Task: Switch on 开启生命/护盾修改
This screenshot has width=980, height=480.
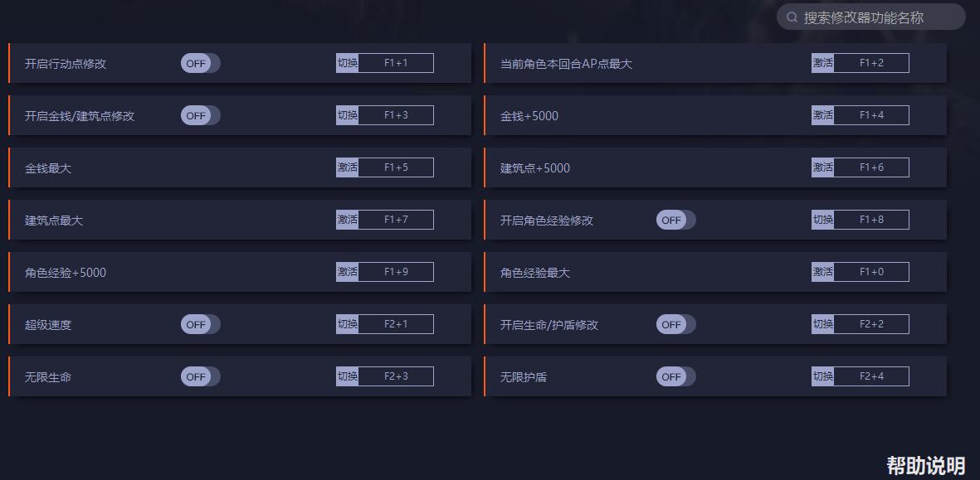Action: (675, 324)
